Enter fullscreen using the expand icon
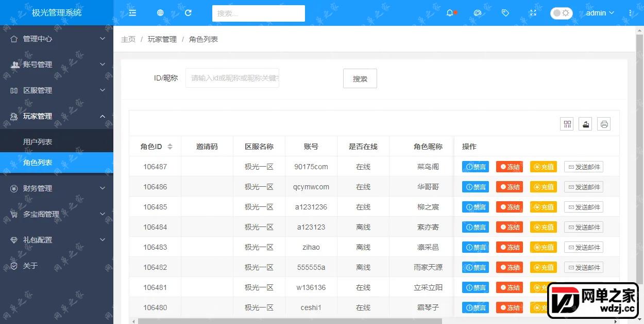The height and width of the screenshot is (324, 644). tap(533, 13)
